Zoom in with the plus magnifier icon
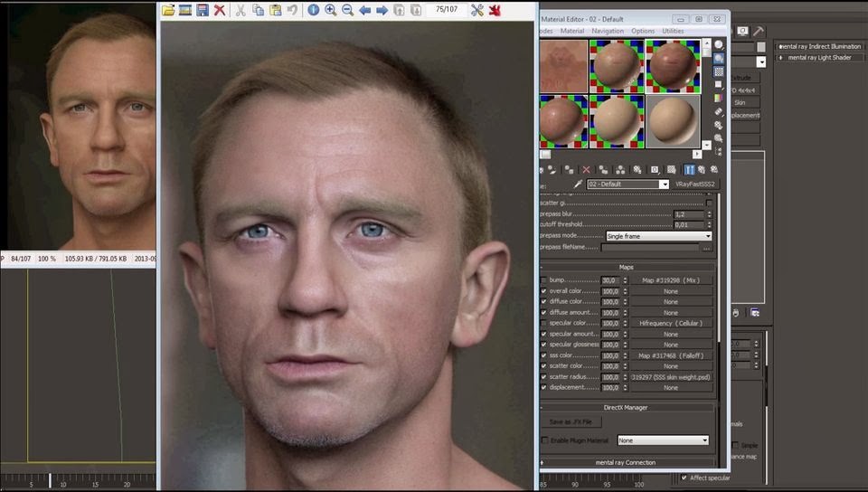 click(x=330, y=10)
